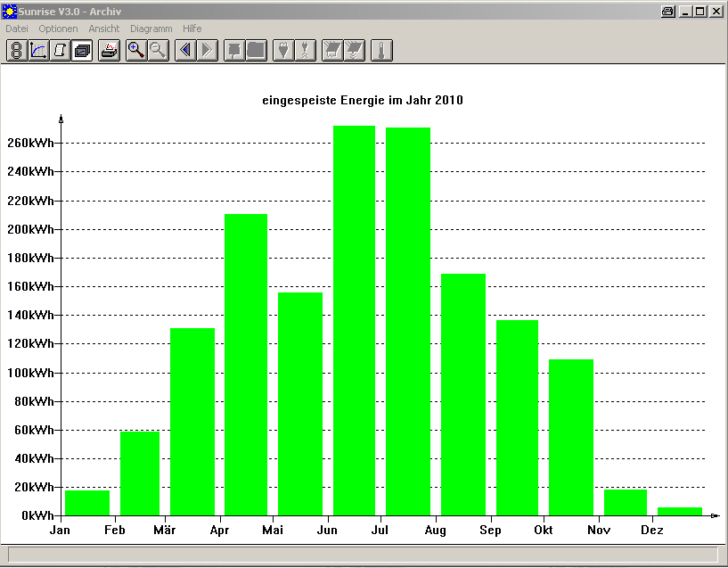The image size is (728, 568).
Task: Open the Ansicht menu
Action: click(104, 29)
